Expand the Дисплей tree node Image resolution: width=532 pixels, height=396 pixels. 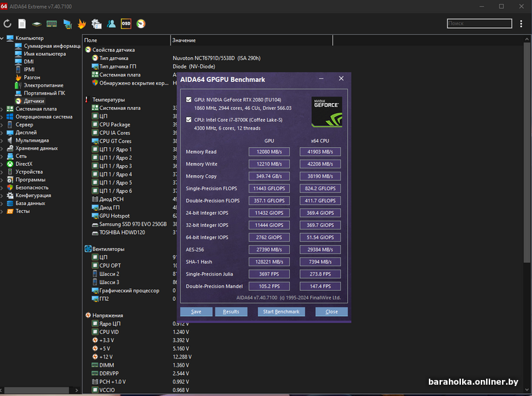coord(2,132)
